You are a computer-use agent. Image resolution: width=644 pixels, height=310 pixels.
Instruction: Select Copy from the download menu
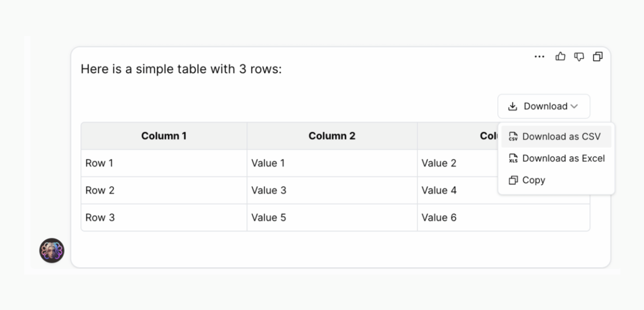pyautogui.click(x=556, y=180)
